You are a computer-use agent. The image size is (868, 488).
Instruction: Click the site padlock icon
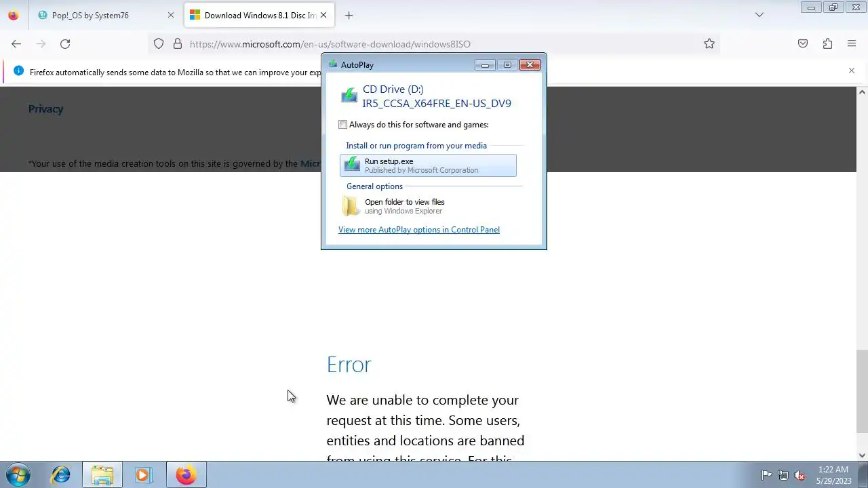(x=178, y=43)
